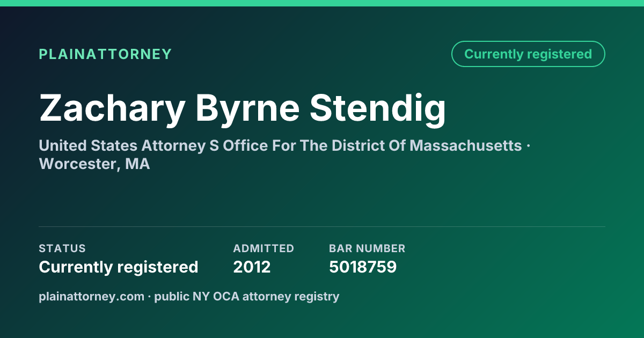The height and width of the screenshot is (338, 644).
Task: Click public NY OCA attorney registry text
Action: pyautogui.click(x=247, y=296)
